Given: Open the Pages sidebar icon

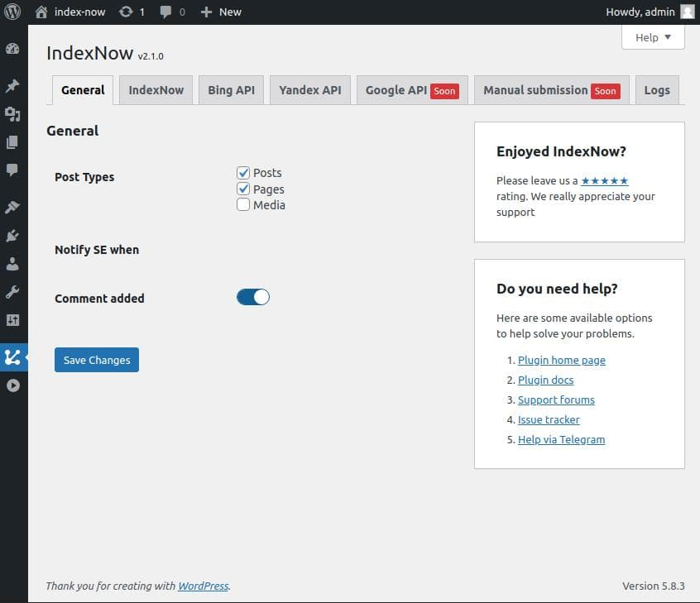Looking at the screenshot, I should (12, 142).
